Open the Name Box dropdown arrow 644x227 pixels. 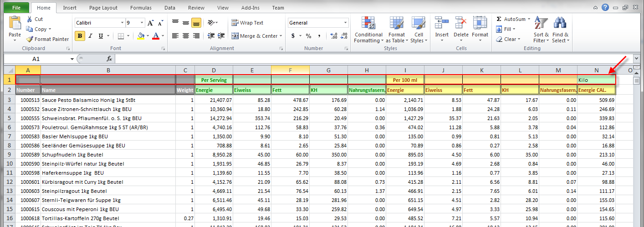(x=72, y=59)
